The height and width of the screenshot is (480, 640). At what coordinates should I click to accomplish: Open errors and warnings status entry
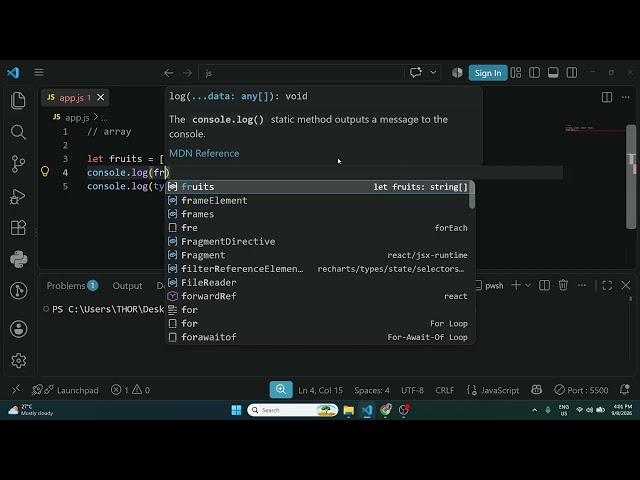130,390
